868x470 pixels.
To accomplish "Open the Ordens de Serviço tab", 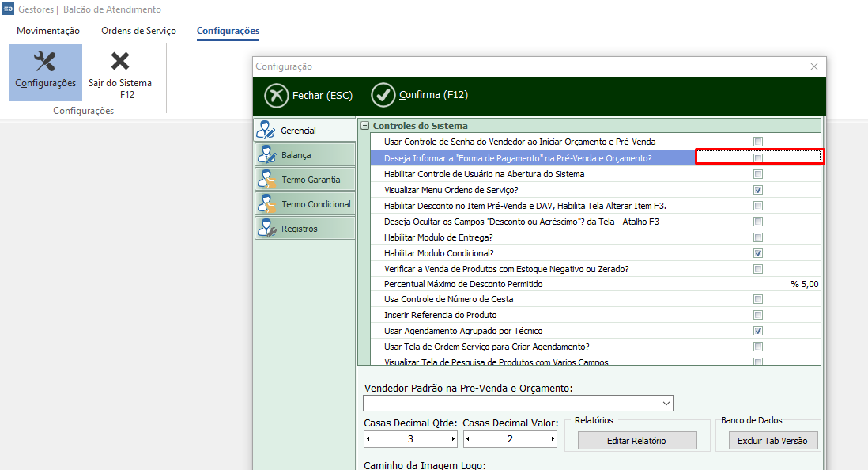I will click(138, 31).
